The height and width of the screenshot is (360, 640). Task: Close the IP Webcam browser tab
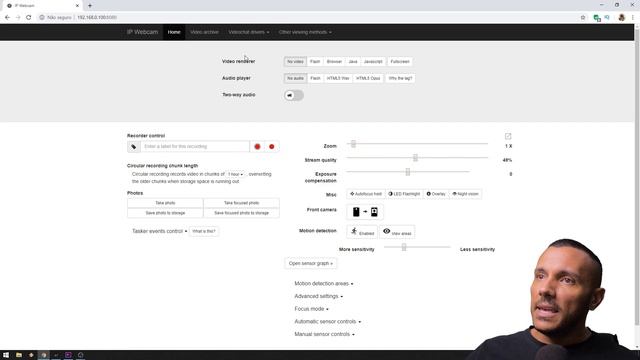[x=77, y=6]
